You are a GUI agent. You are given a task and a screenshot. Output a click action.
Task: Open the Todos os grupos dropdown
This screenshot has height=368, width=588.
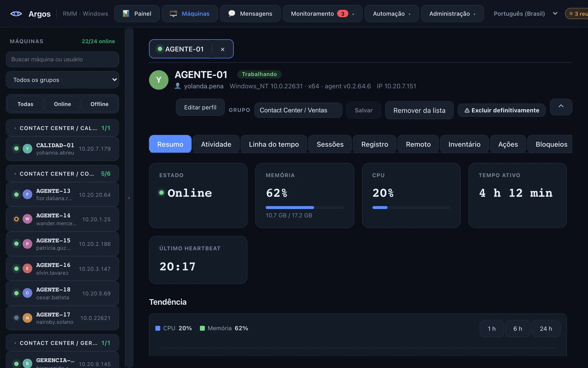click(x=62, y=80)
